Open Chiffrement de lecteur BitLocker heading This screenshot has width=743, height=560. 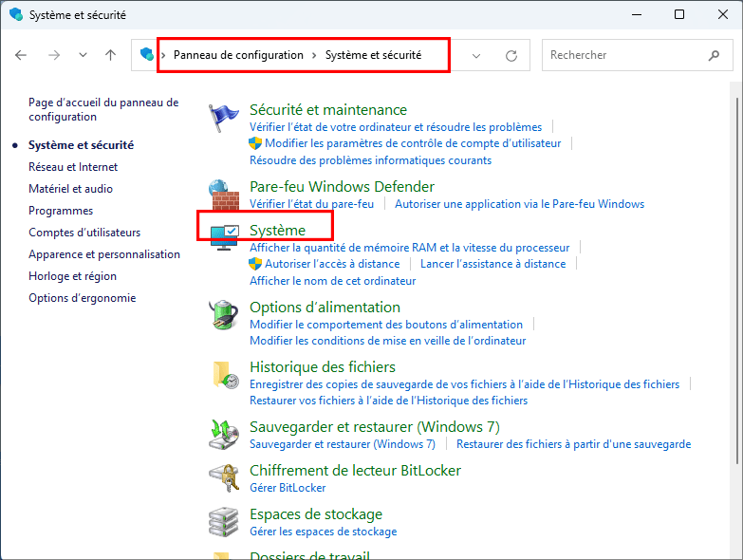point(356,471)
